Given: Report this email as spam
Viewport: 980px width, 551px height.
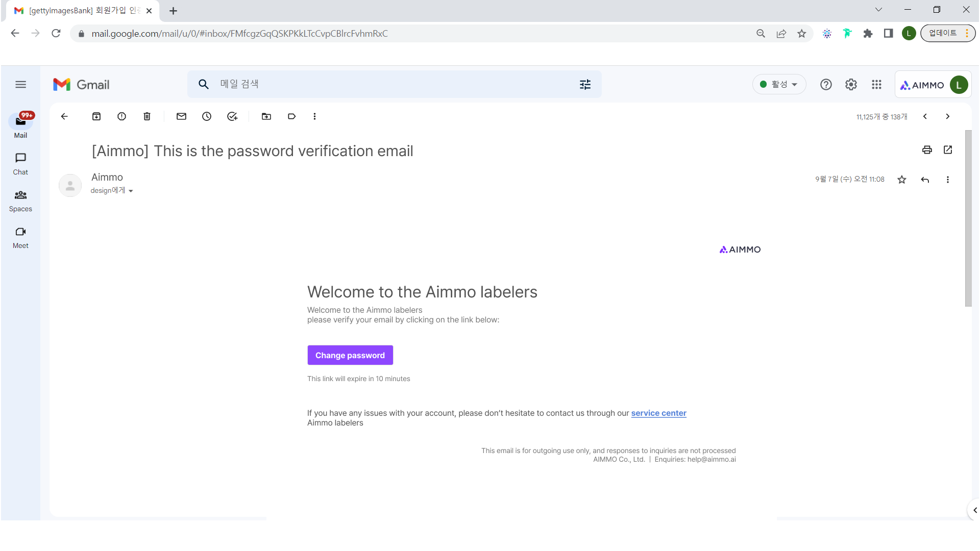Looking at the screenshot, I should point(121,116).
